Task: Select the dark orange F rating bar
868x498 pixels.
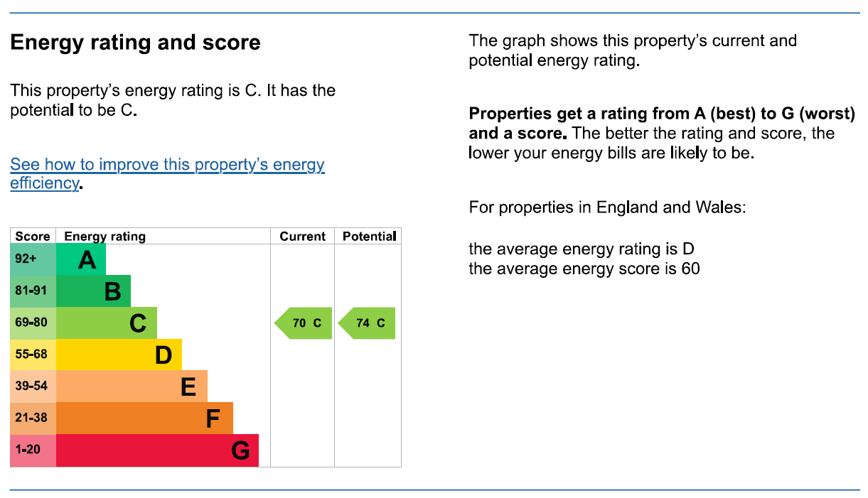Action: point(144,418)
